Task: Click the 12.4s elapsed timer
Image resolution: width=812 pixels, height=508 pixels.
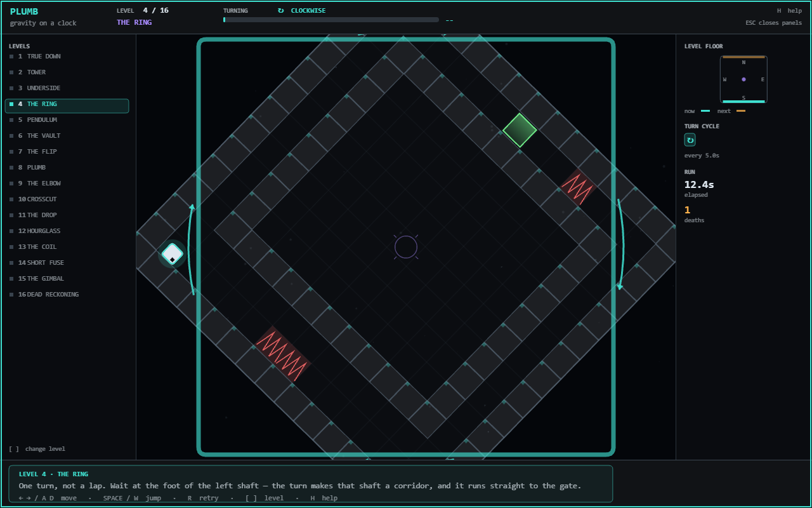Action: [x=699, y=185]
